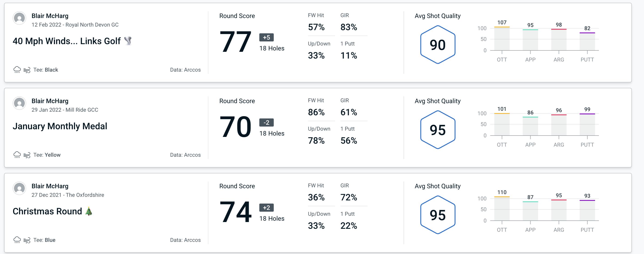This screenshot has width=644, height=254.
Task: Open the Blair McHarg profile menu
Action: (x=19, y=19)
